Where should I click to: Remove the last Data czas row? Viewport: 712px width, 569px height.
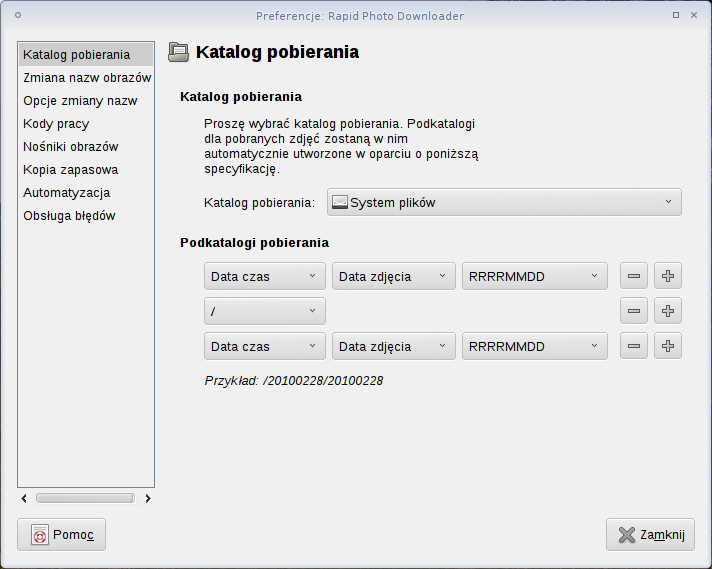coord(633,346)
